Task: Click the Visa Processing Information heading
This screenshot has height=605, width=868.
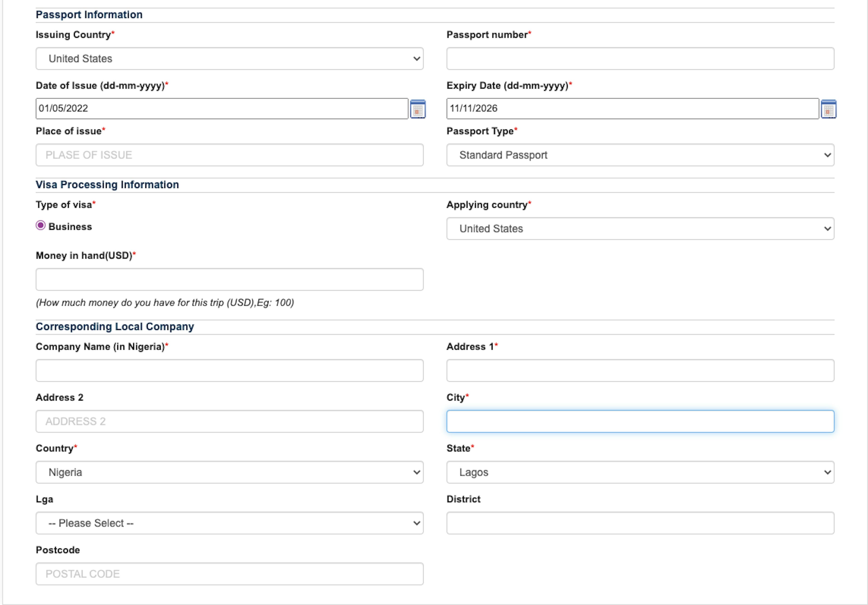Action: tap(107, 185)
